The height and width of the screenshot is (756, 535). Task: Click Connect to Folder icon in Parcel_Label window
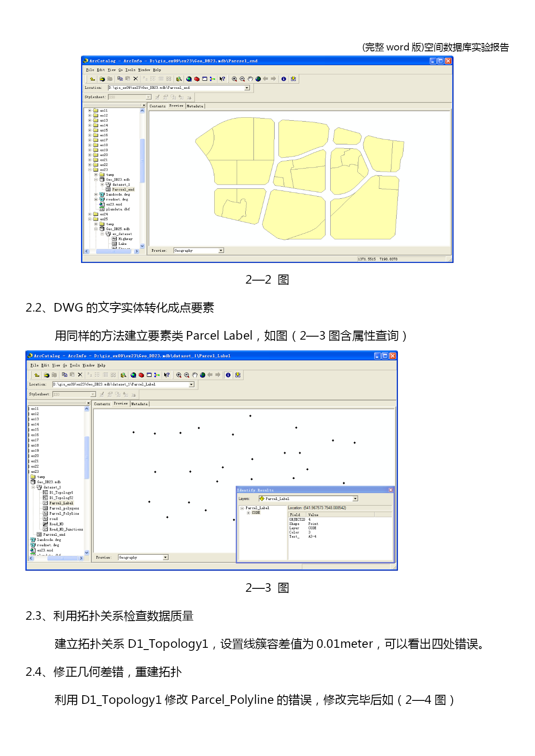pos(47,375)
